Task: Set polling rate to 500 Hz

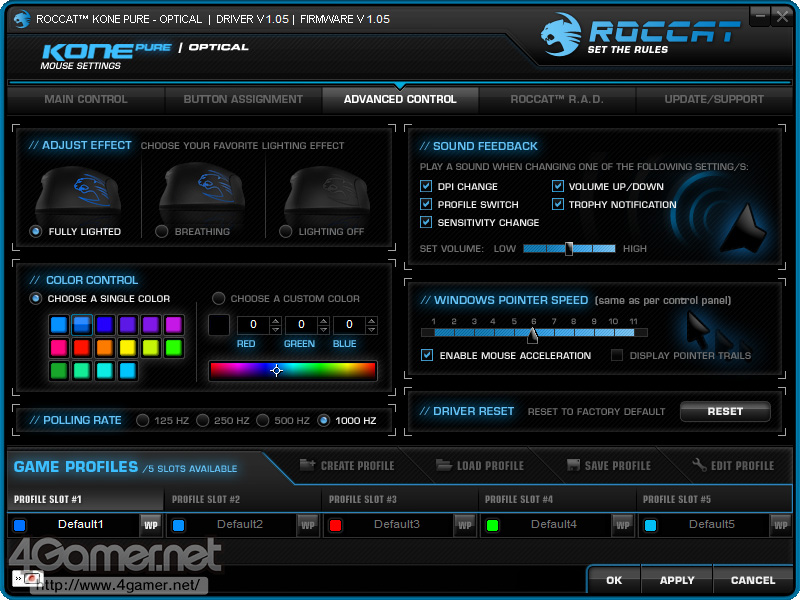Action: pyautogui.click(x=263, y=420)
